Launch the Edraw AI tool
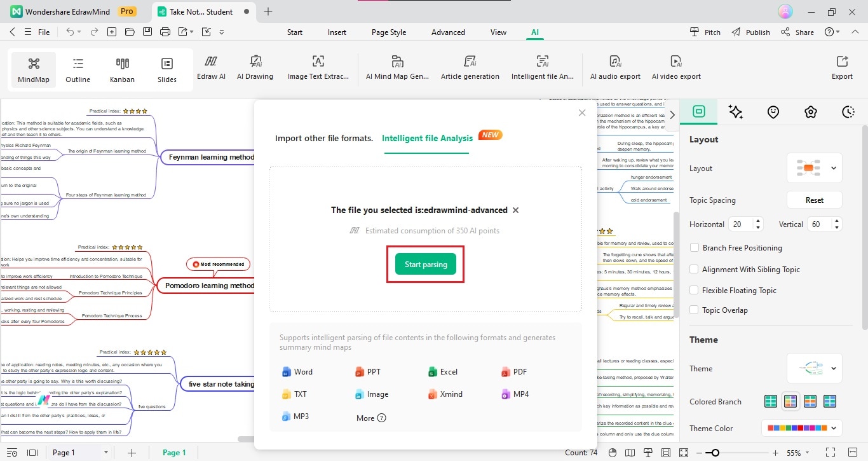Image resolution: width=868 pixels, height=461 pixels. 211,67
